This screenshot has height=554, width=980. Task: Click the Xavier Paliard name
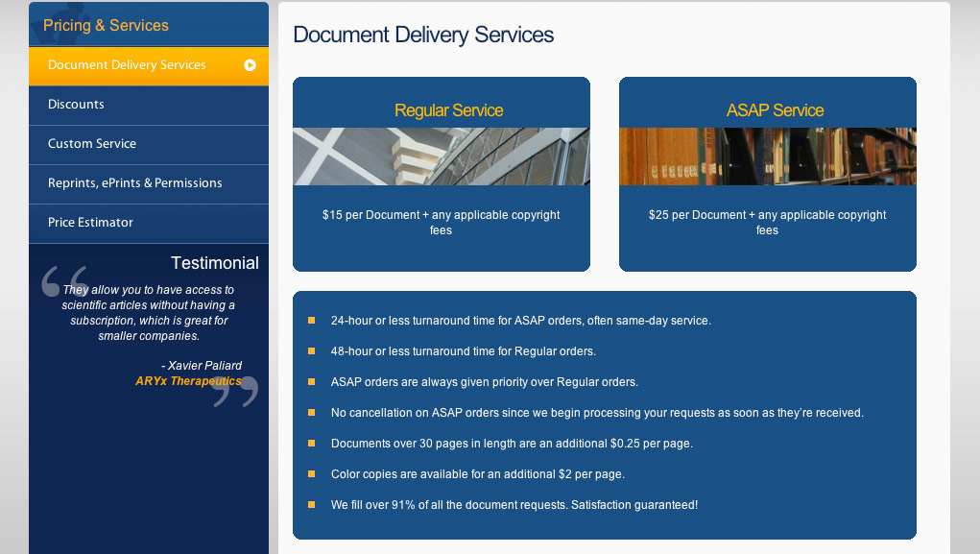coord(204,365)
